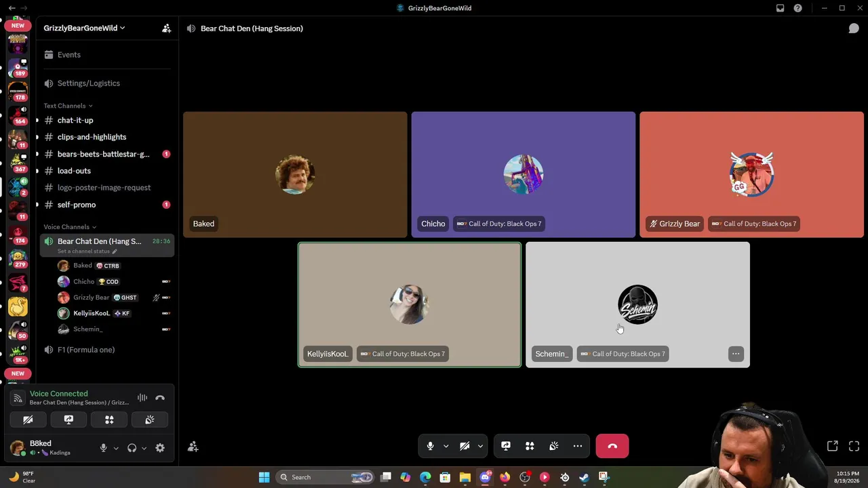Open more call options ellipsis

[x=578, y=446]
